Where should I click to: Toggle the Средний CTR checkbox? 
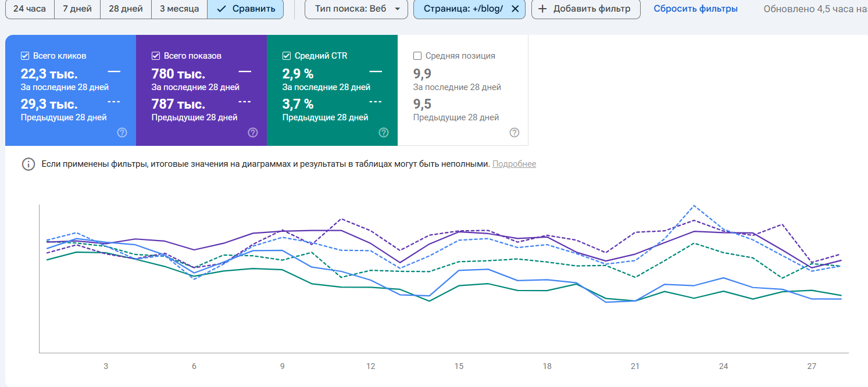click(x=287, y=56)
